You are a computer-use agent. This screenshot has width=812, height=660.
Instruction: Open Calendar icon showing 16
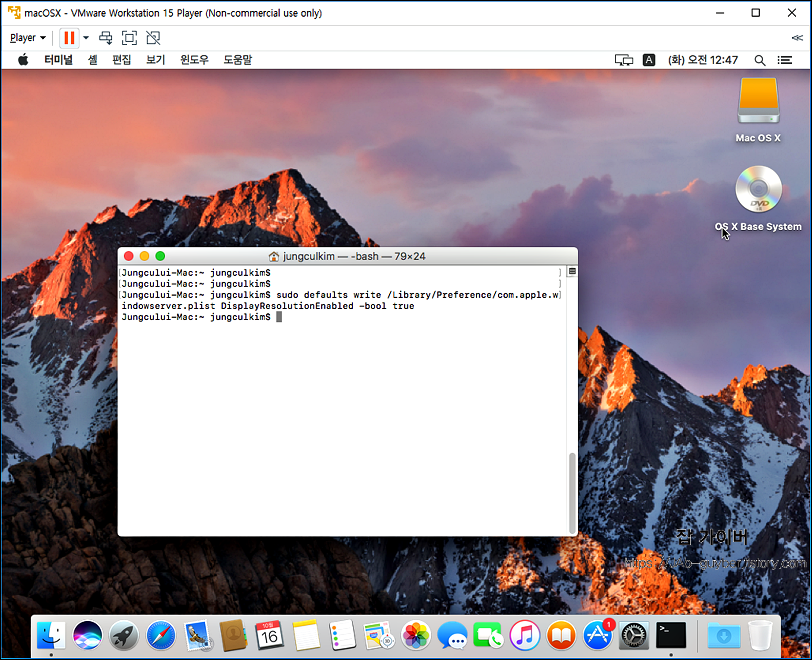[x=269, y=635]
